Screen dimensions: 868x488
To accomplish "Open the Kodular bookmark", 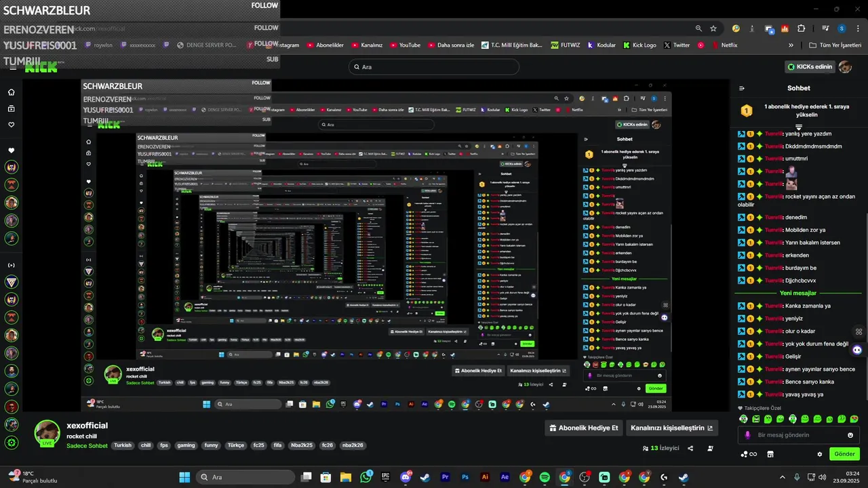I will [x=601, y=45].
